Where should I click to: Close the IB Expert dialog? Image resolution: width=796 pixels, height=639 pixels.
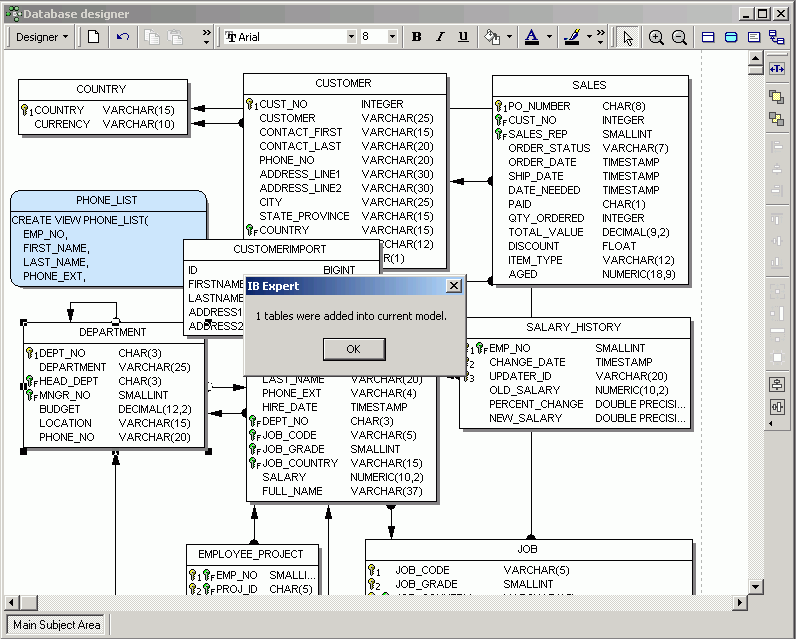click(454, 286)
